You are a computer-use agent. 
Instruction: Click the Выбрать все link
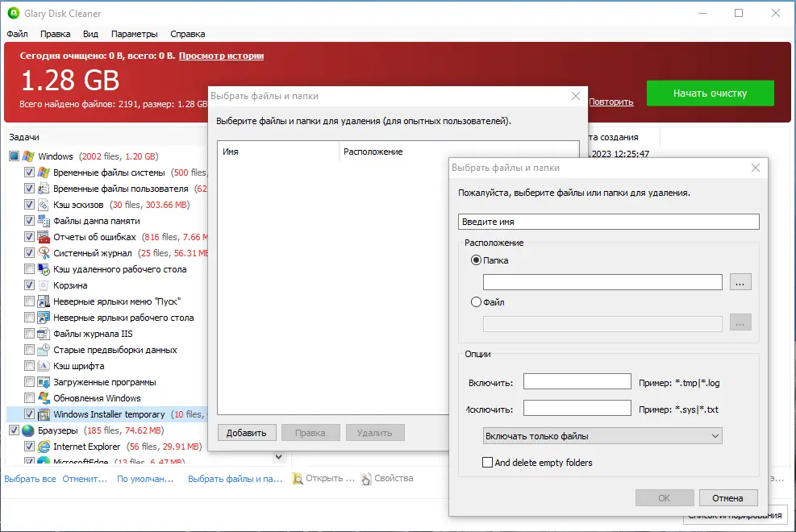[30, 479]
